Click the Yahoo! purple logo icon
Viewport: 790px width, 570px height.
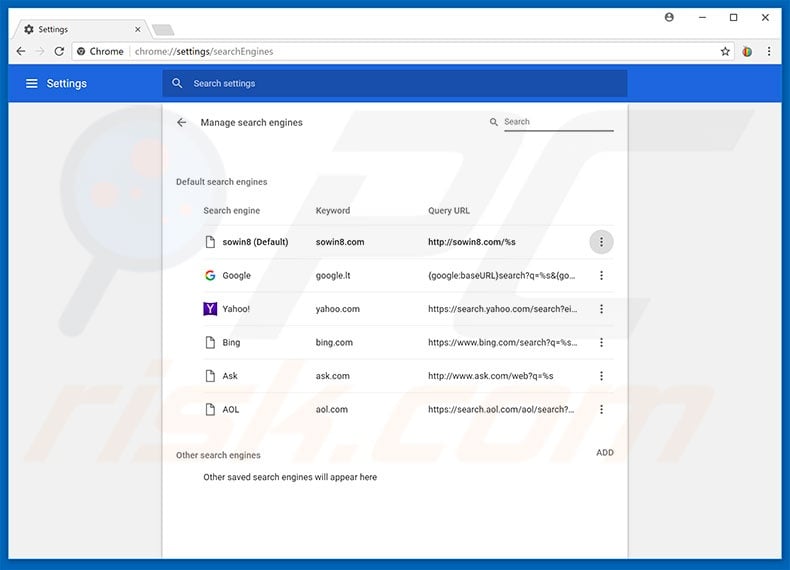pos(210,309)
